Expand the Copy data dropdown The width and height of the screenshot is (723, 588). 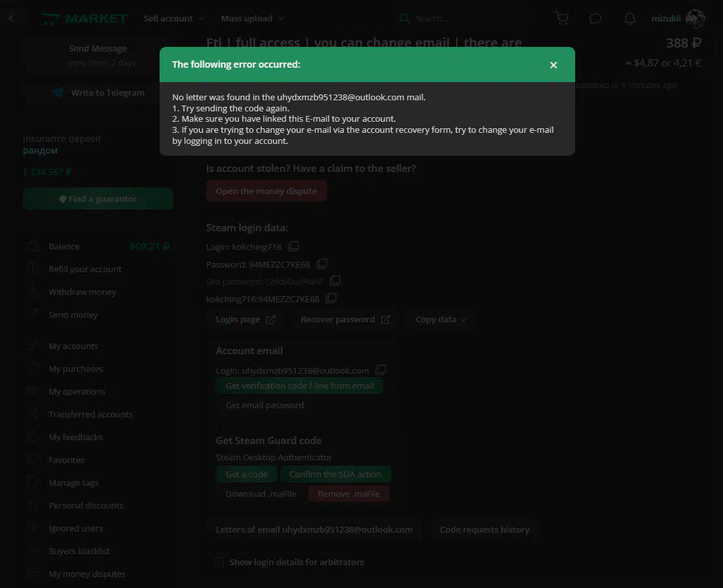(440, 319)
